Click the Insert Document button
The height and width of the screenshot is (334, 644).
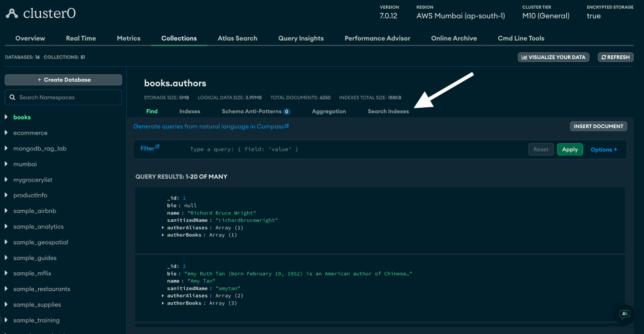(x=598, y=126)
